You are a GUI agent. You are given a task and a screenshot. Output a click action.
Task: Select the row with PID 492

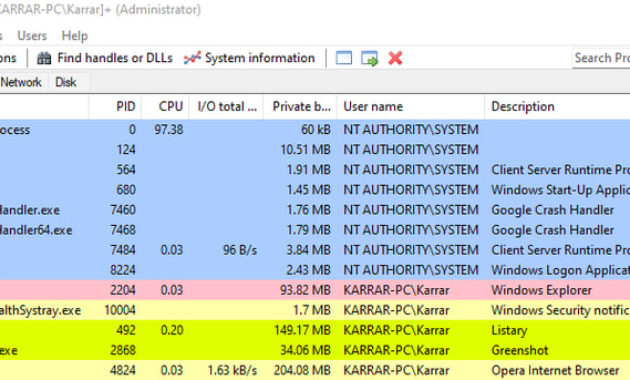pyautogui.click(x=315, y=331)
